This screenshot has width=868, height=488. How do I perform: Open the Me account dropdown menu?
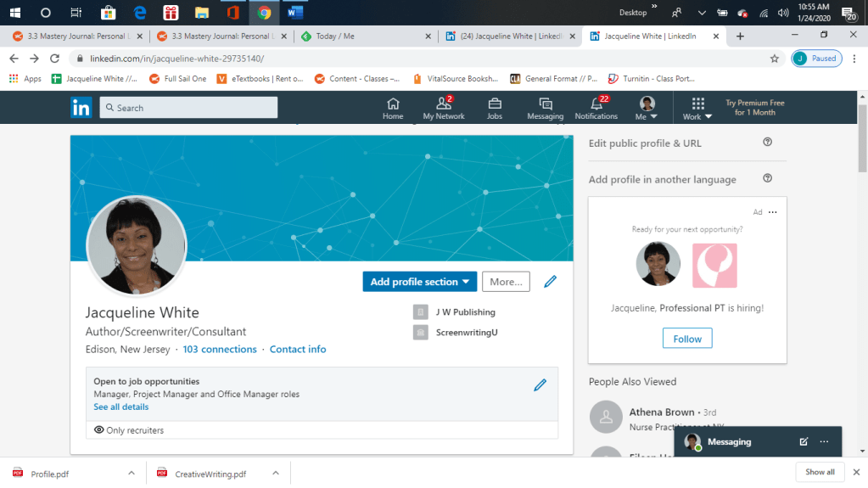coord(647,109)
